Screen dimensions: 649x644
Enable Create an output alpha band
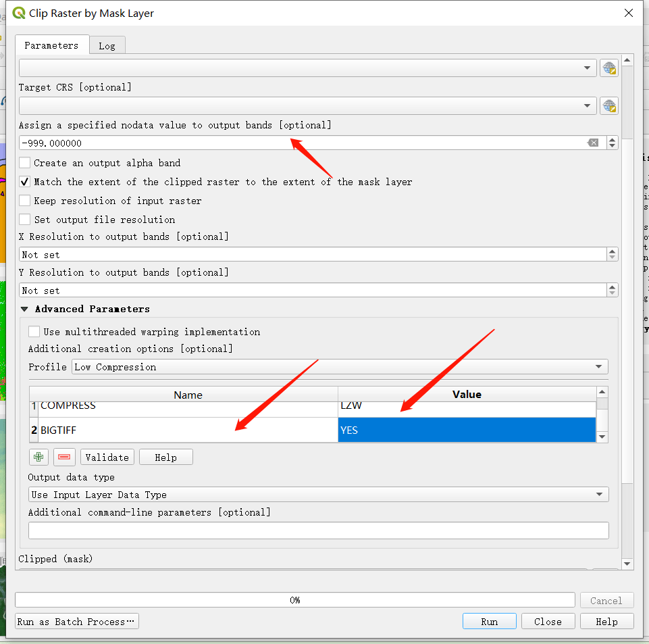pos(25,163)
